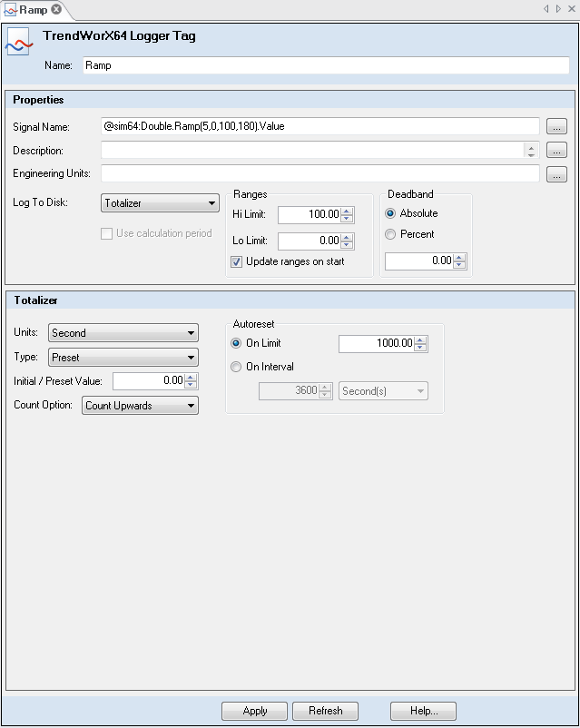This screenshot has height=728, width=580.
Task: Decrease Initial / Preset Value
Action: 191,386
